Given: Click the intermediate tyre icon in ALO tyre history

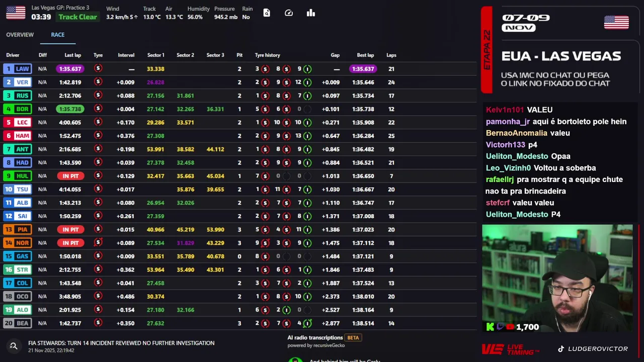Looking at the screenshot, I should coord(286,310).
